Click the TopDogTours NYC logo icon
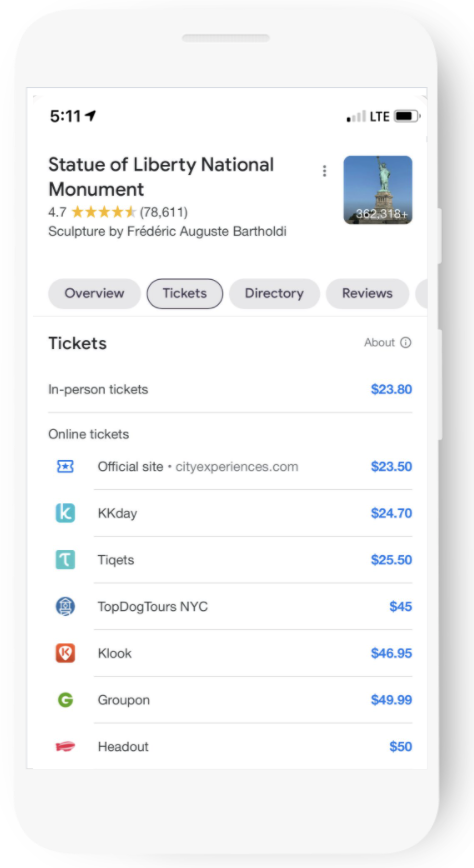 pos(65,607)
